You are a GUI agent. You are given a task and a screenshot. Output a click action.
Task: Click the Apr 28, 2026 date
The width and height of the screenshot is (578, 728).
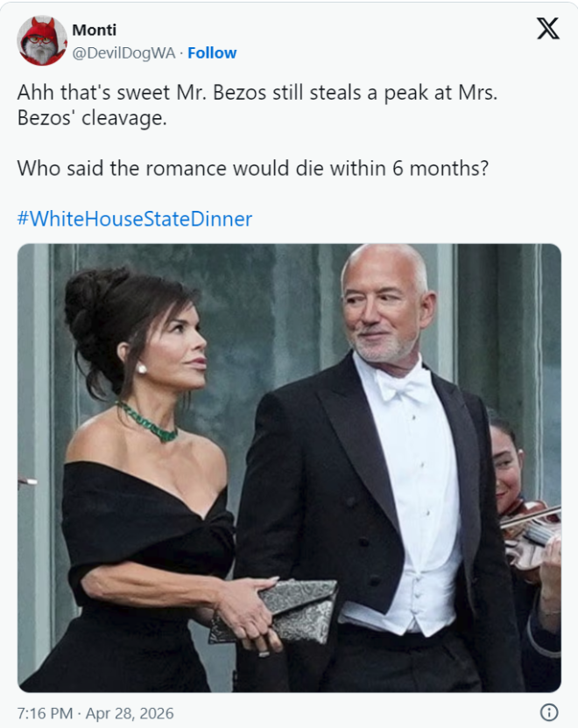tap(131, 713)
